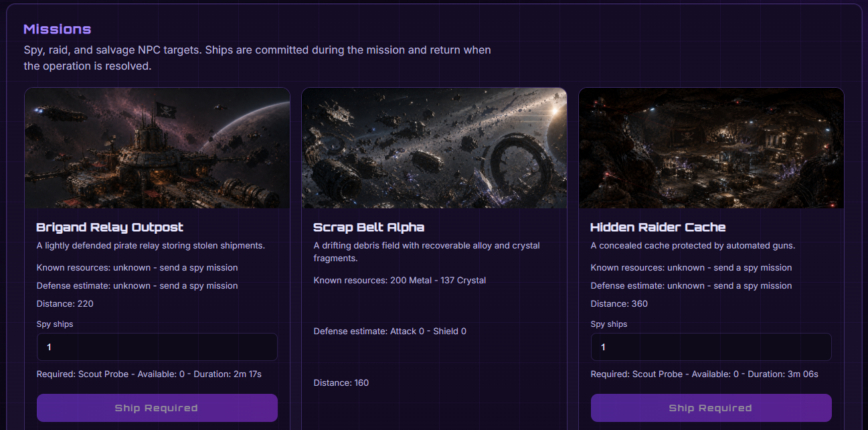Click Ship Required under Brigand Relay Outpost

pyautogui.click(x=157, y=408)
